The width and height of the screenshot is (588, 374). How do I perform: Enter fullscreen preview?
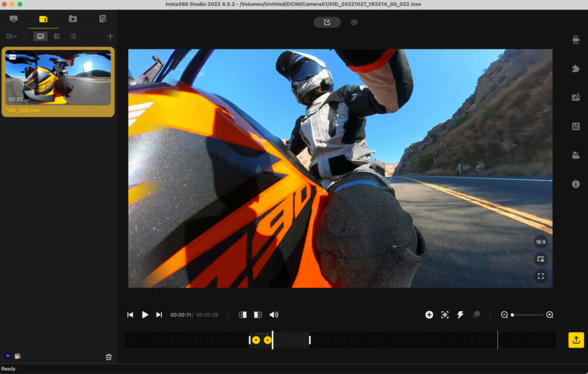click(x=540, y=276)
